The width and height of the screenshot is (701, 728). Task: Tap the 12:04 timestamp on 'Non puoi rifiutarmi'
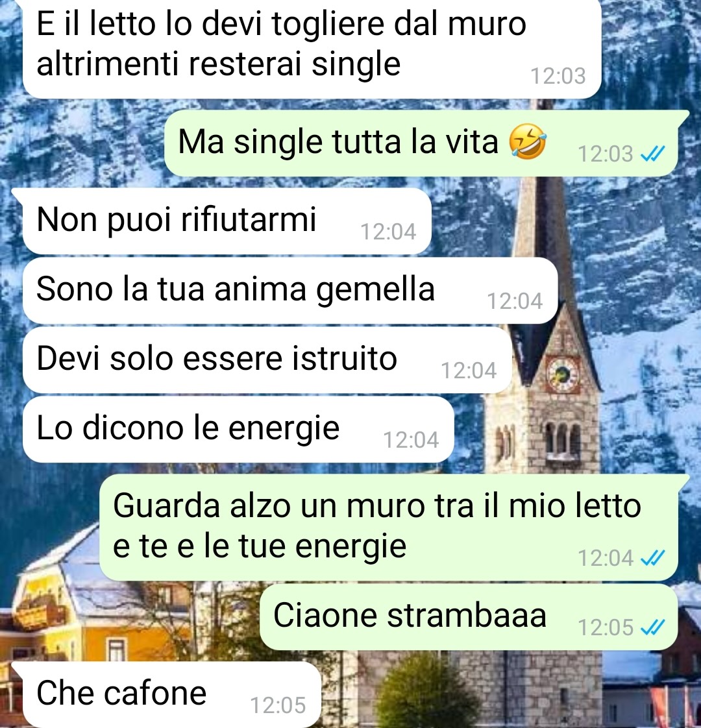[x=388, y=232]
